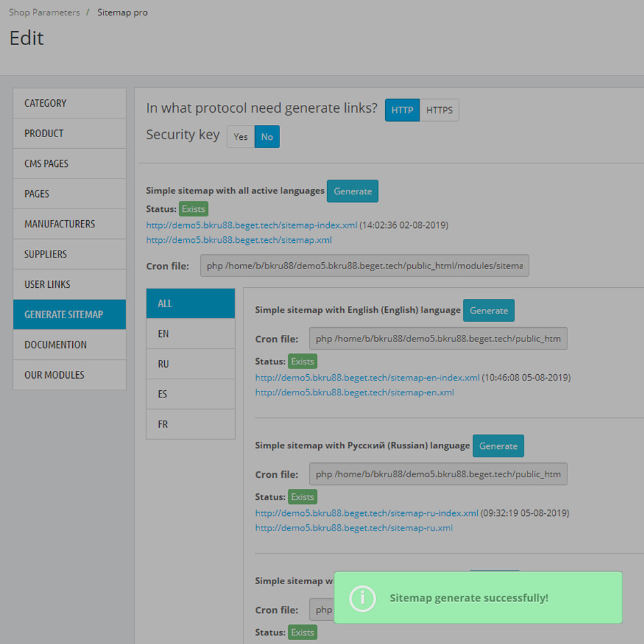644x644 pixels.
Task: Open the sitemap.xml link
Action: tap(239, 240)
